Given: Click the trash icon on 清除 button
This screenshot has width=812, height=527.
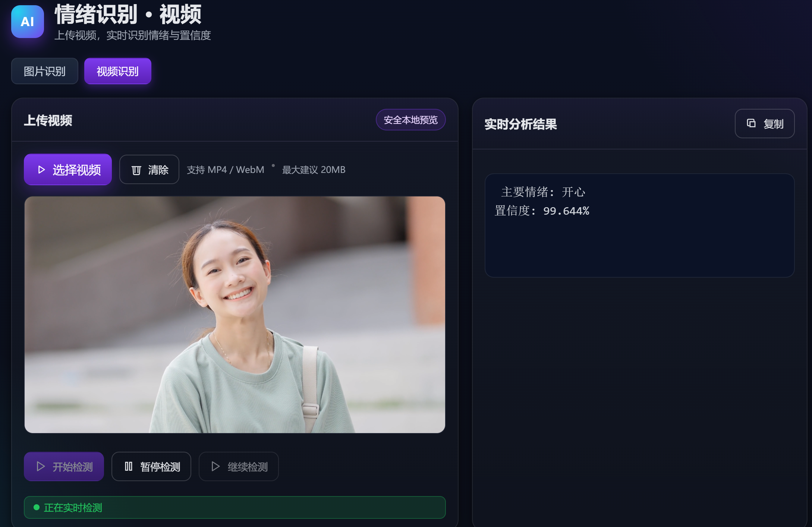Looking at the screenshot, I should [136, 170].
